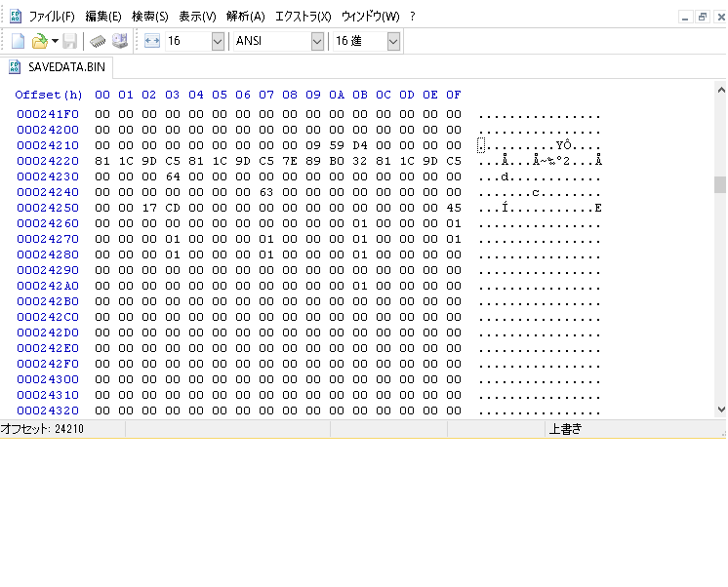The width and height of the screenshot is (728, 587).
Task: Open the ANSI character set dropdown
Action: click(317, 41)
